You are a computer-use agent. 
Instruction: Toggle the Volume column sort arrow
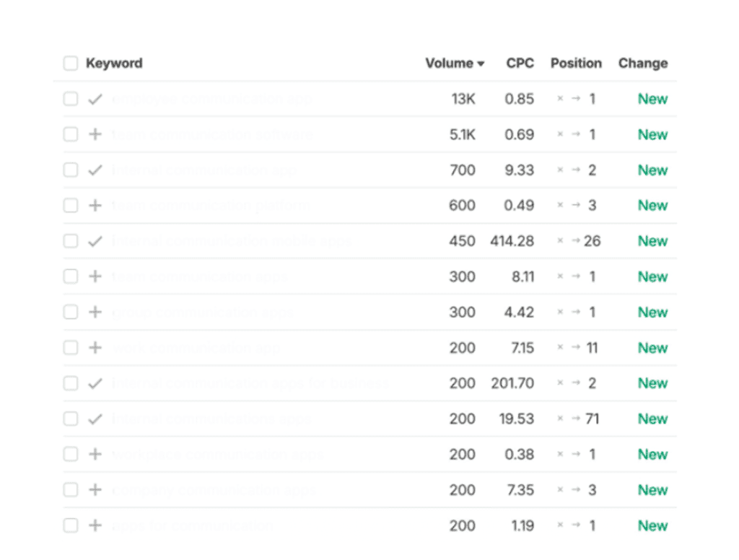pyautogui.click(x=481, y=64)
